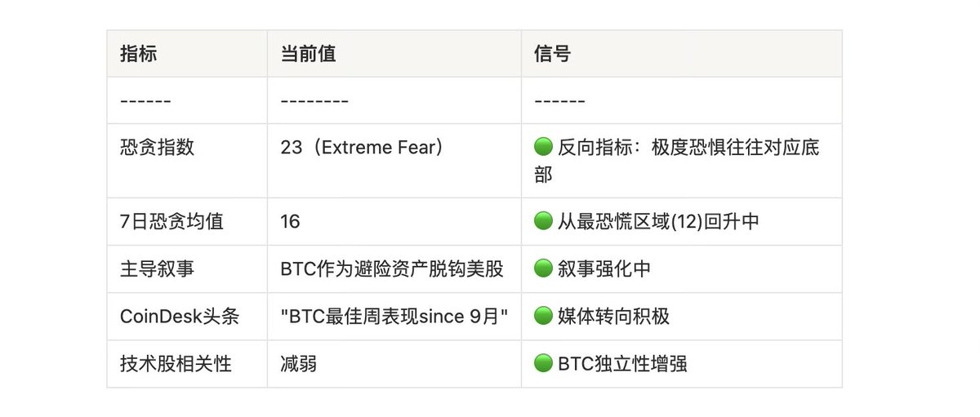Click the green circle beside BTC独立性增强

coord(543,363)
